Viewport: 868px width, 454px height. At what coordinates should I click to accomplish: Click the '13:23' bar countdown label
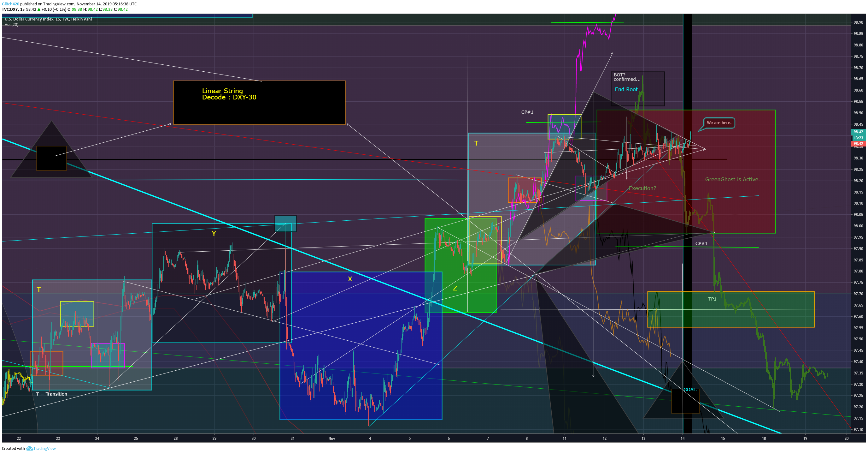click(x=858, y=138)
